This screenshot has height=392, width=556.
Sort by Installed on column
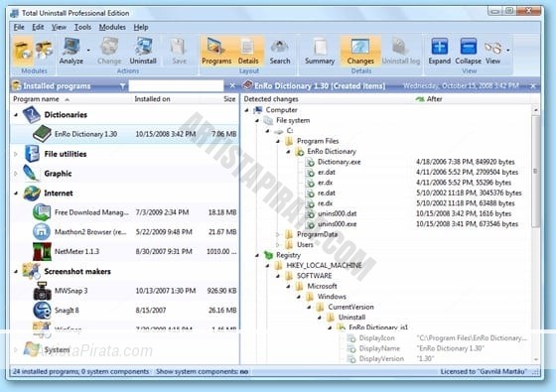click(168, 99)
